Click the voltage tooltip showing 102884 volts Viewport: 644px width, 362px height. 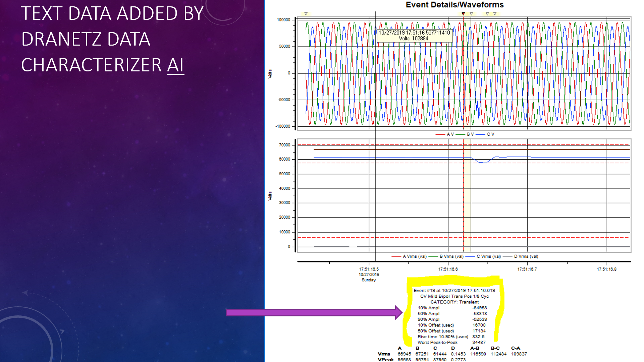(414, 36)
